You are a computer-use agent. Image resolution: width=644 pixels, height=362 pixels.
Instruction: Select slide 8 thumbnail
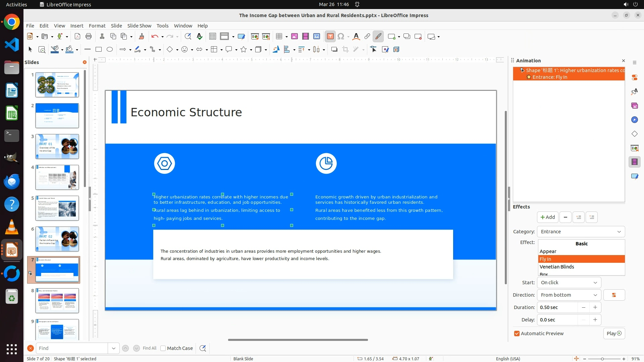[x=57, y=300]
